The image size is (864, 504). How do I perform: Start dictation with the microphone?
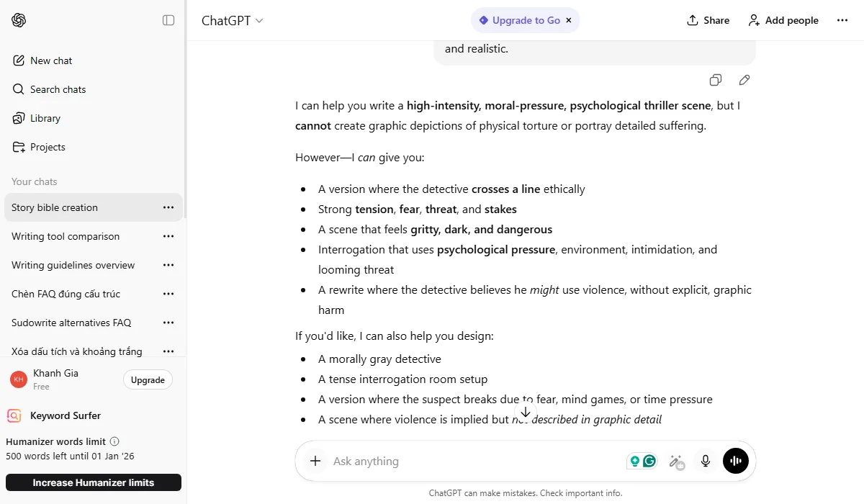tap(705, 461)
